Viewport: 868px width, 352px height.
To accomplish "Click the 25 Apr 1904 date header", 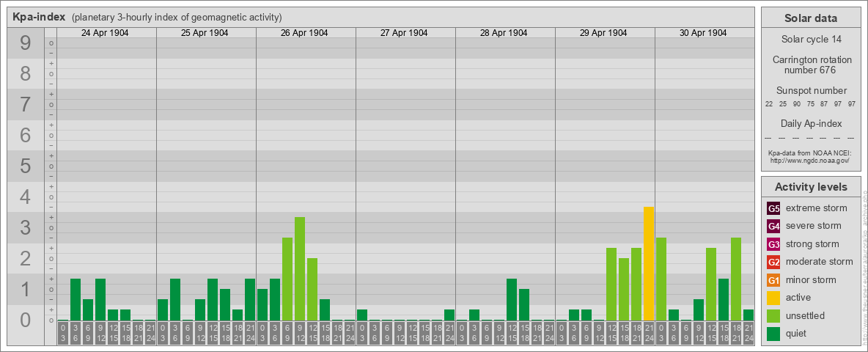I will (x=205, y=33).
